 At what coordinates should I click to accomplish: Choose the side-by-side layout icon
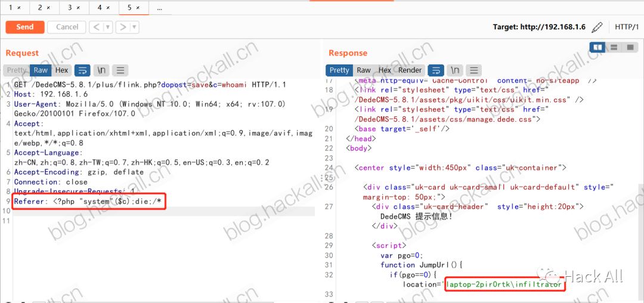(597, 48)
